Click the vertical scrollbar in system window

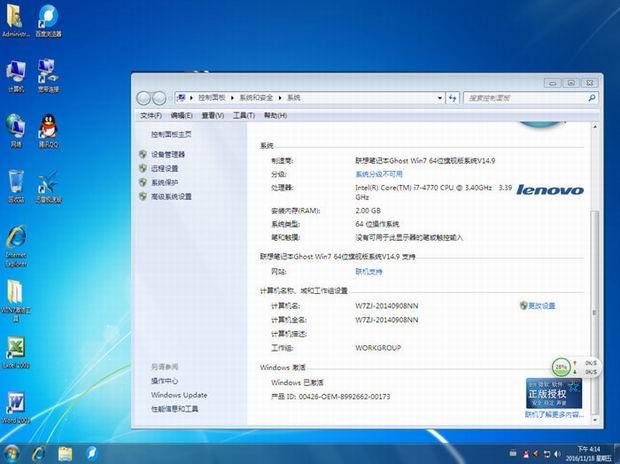pyautogui.click(x=597, y=250)
